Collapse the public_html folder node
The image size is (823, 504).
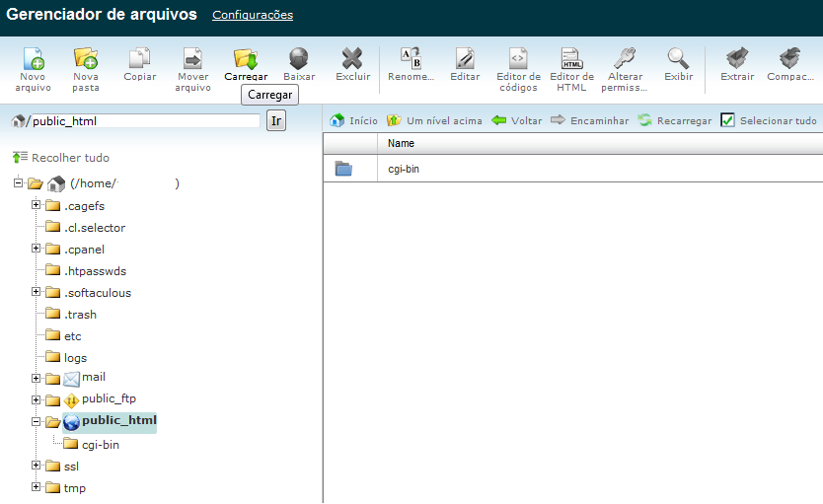(36, 422)
